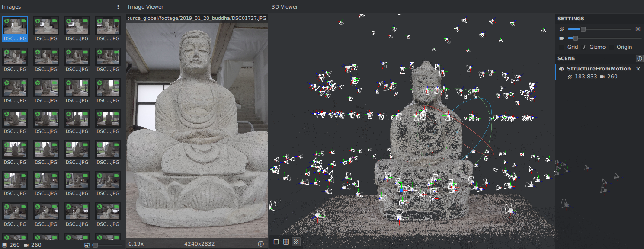
Task: Select textured render mode hatched icon
Action: (296, 242)
